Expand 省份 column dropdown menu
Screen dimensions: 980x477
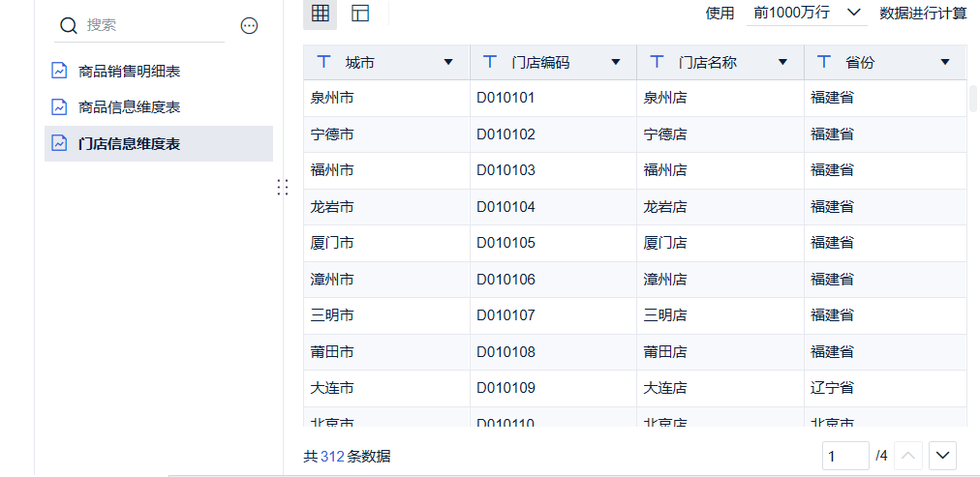point(945,62)
